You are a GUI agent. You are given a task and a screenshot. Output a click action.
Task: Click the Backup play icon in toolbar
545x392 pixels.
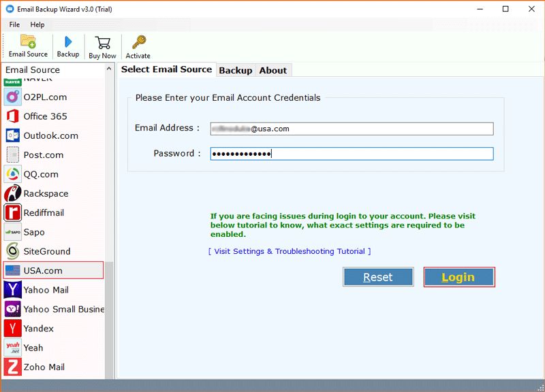[67, 42]
